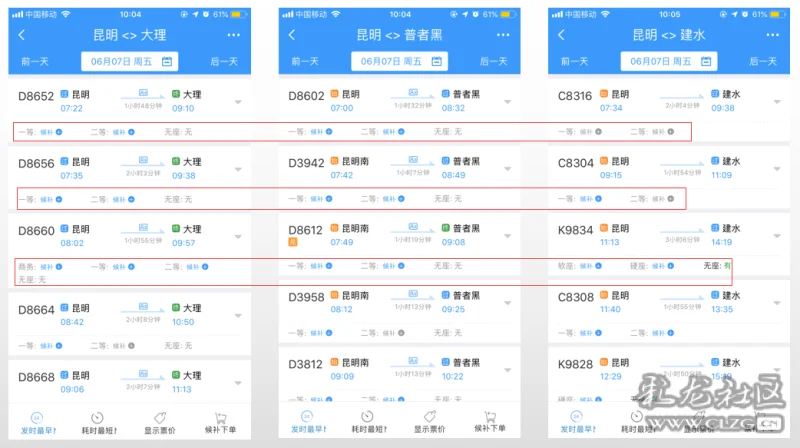Tap 硬座 候补 plus for K9834
Screen dimensions: 800x448
(671, 266)
